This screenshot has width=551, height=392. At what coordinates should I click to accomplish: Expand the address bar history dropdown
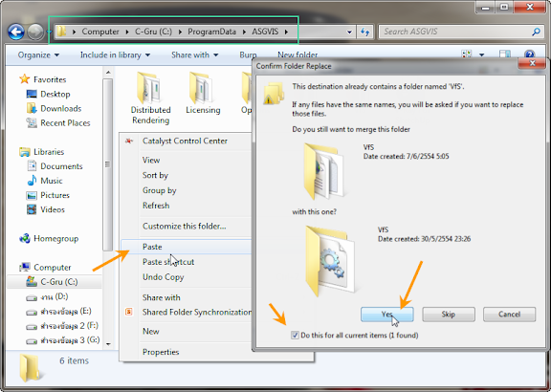coord(349,32)
